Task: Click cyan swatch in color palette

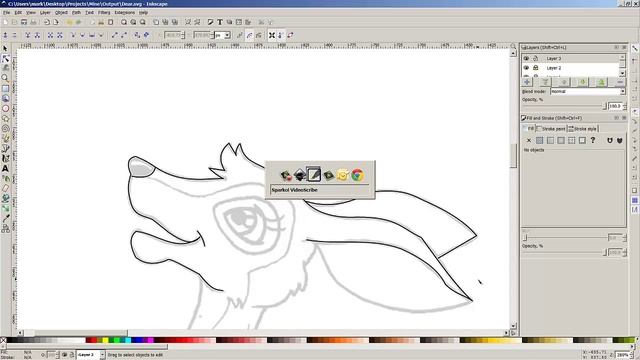Action: (x=128, y=340)
